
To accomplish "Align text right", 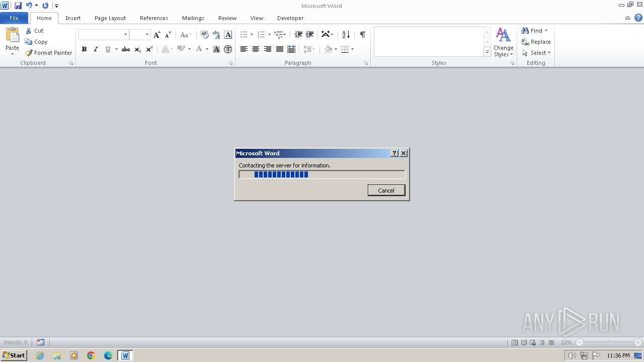I will point(268,49).
